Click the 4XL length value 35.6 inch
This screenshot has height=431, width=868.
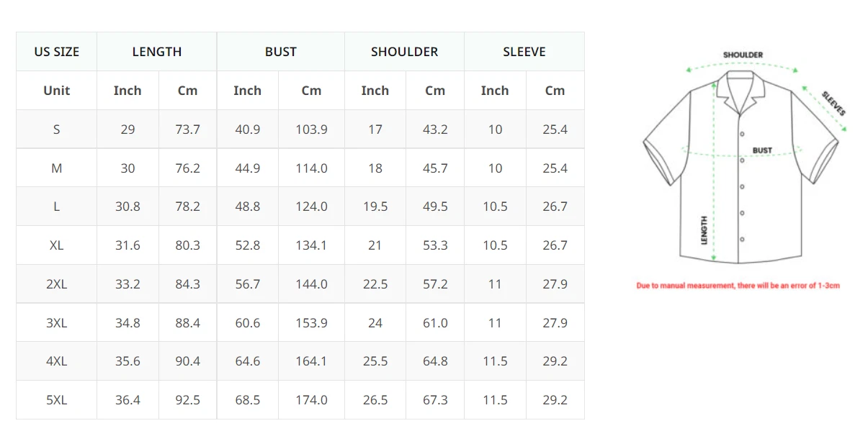pos(127,361)
